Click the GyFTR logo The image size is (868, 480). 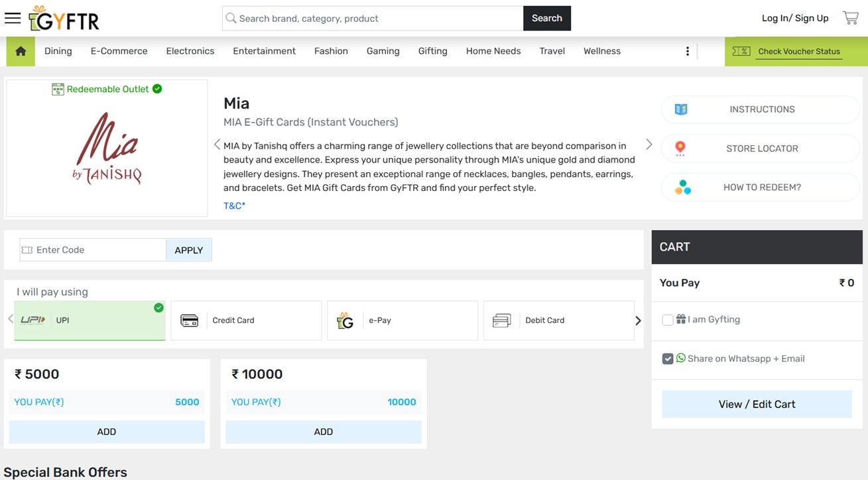[64, 19]
